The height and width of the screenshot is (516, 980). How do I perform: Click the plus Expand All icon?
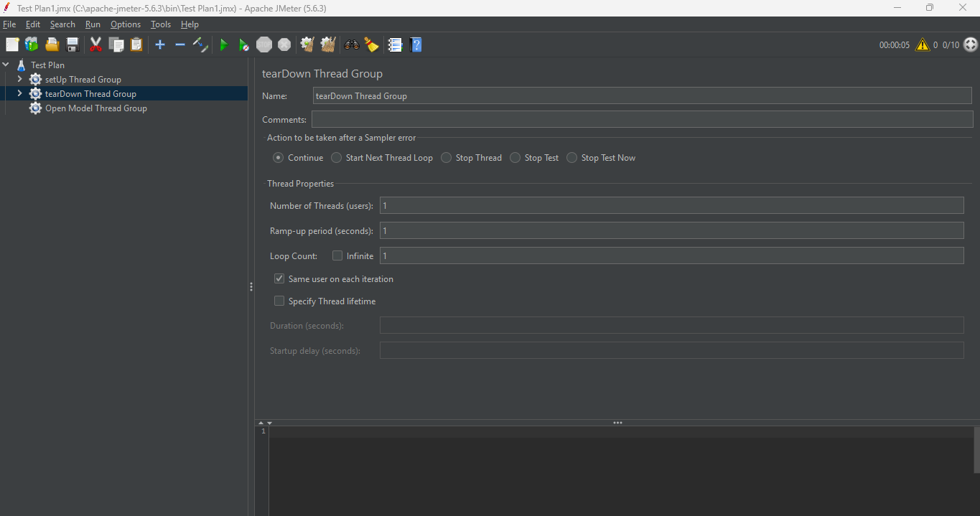[x=160, y=45]
